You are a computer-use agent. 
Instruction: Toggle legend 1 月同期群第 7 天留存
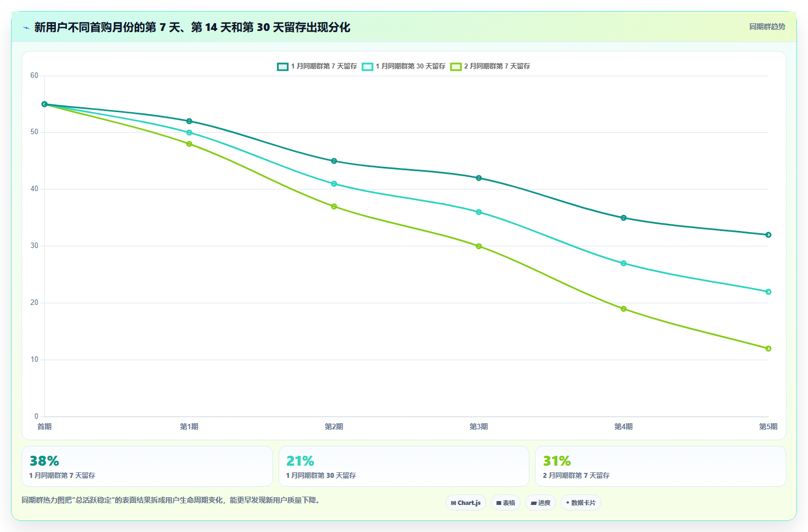tap(317, 66)
